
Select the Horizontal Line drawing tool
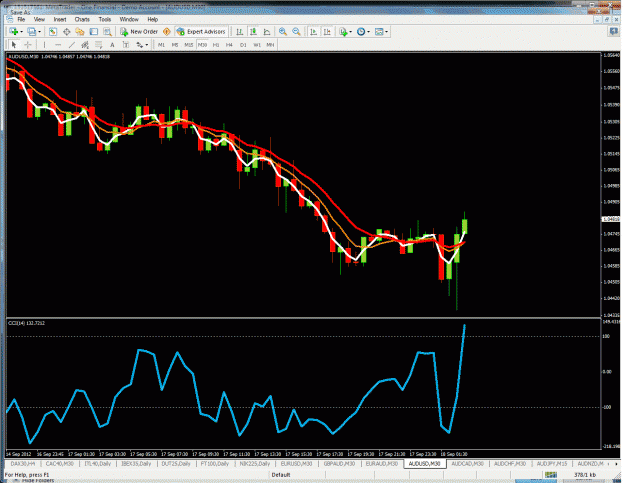58,45
